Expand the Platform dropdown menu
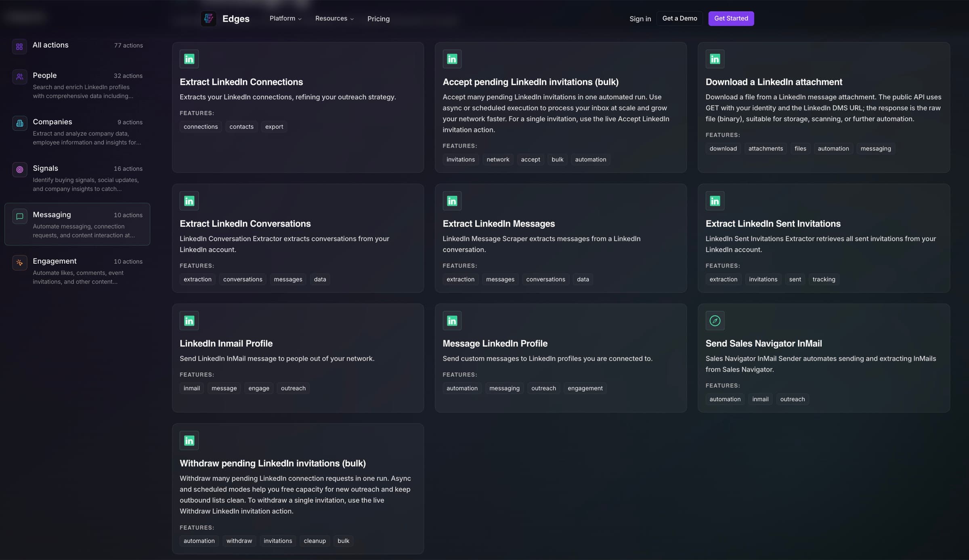The width and height of the screenshot is (969, 560). [285, 19]
